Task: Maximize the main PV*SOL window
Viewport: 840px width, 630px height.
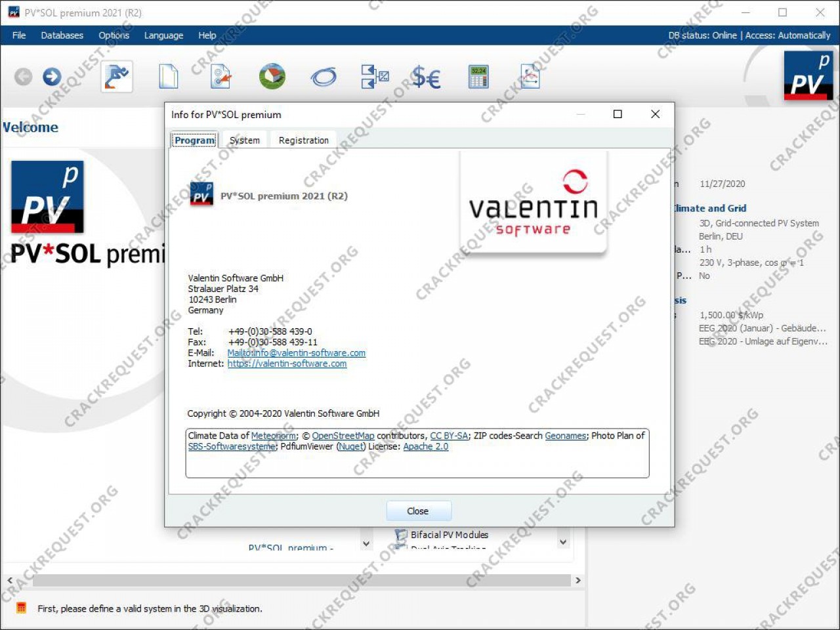Action: point(782,12)
